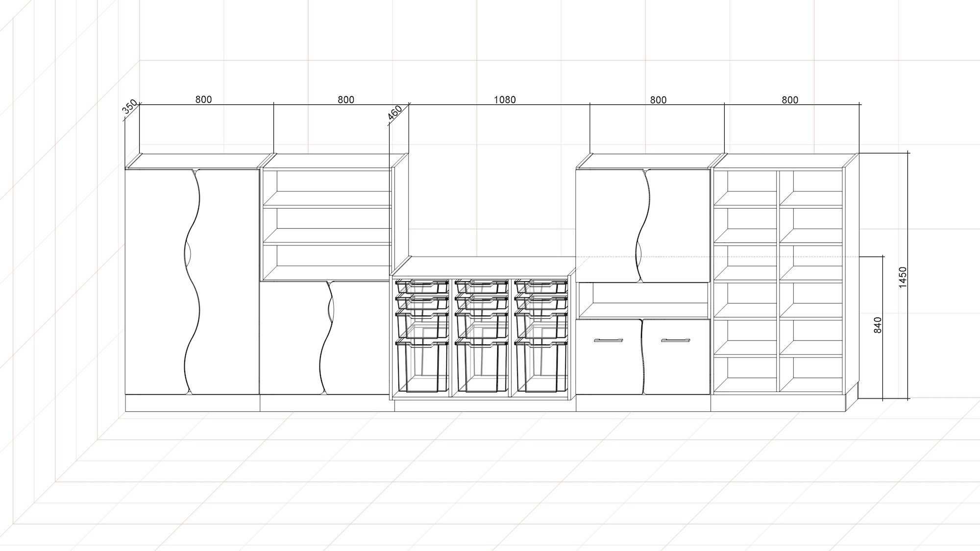
Task: Select the 800 dimension above the cubby shelf unit
Action: pos(790,100)
